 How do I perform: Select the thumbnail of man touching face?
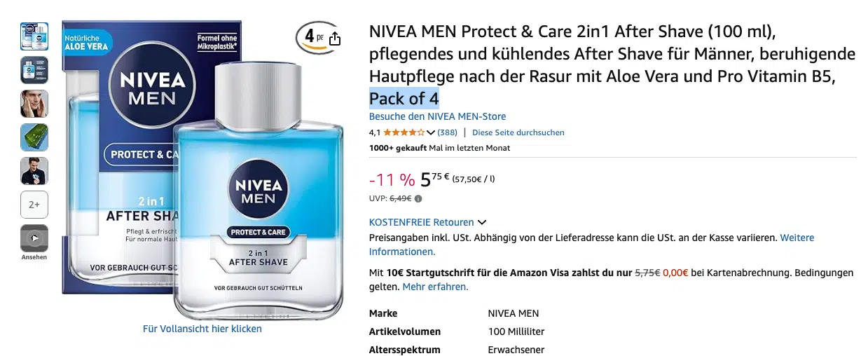[x=34, y=104]
